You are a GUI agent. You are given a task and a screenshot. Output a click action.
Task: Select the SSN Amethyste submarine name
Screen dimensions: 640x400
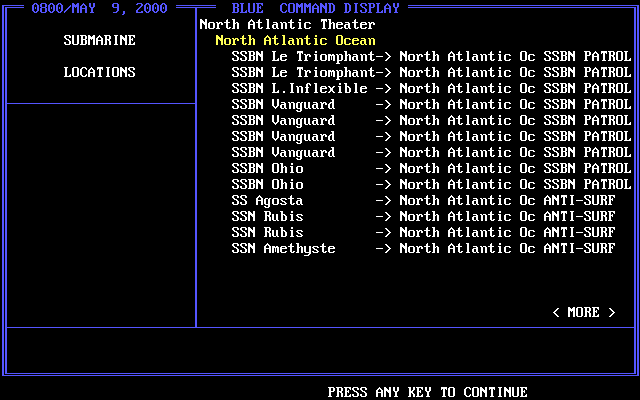click(x=283, y=249)
